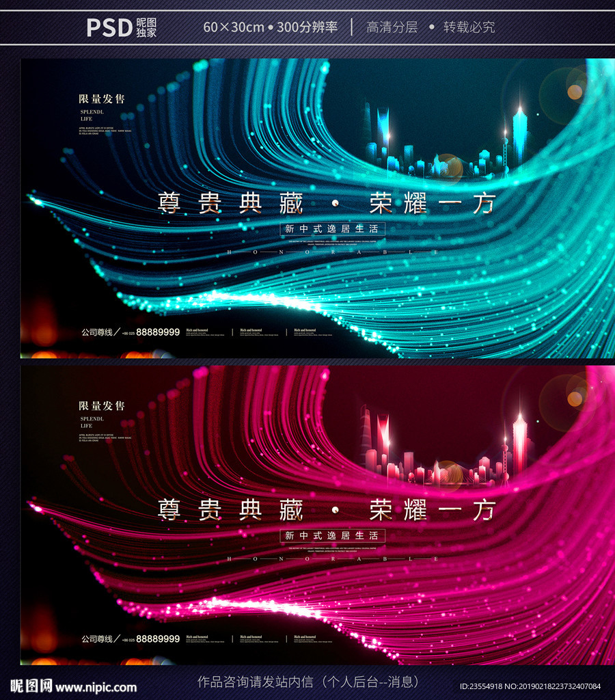Open the teal banner preview image
Viewport: 615px width, 700px height.
[x=317, y=208]
